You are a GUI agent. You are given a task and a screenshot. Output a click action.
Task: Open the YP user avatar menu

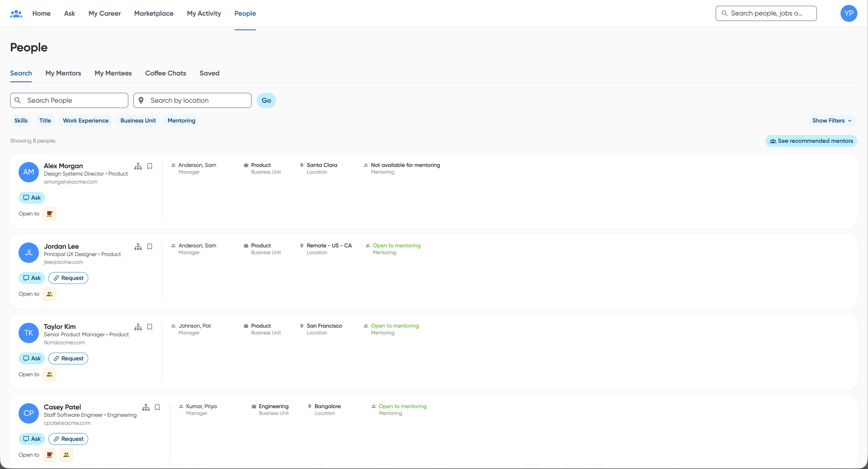point(849,14)
